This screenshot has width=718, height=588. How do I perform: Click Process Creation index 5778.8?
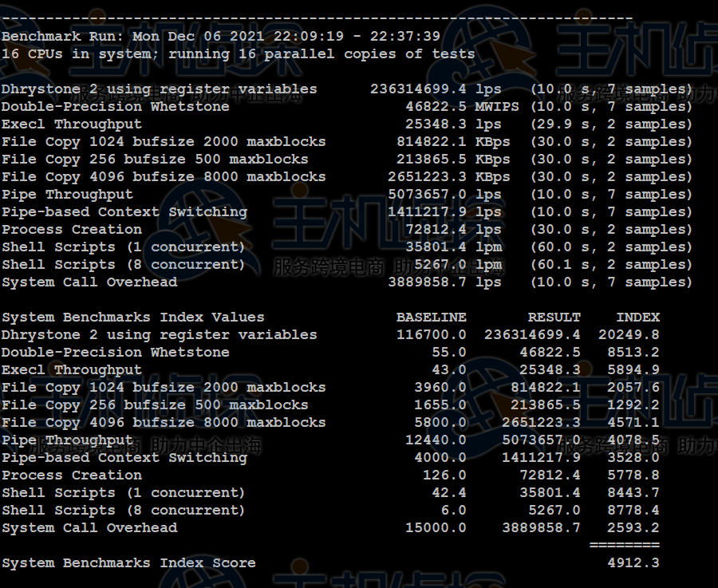(x=633, y=476)
